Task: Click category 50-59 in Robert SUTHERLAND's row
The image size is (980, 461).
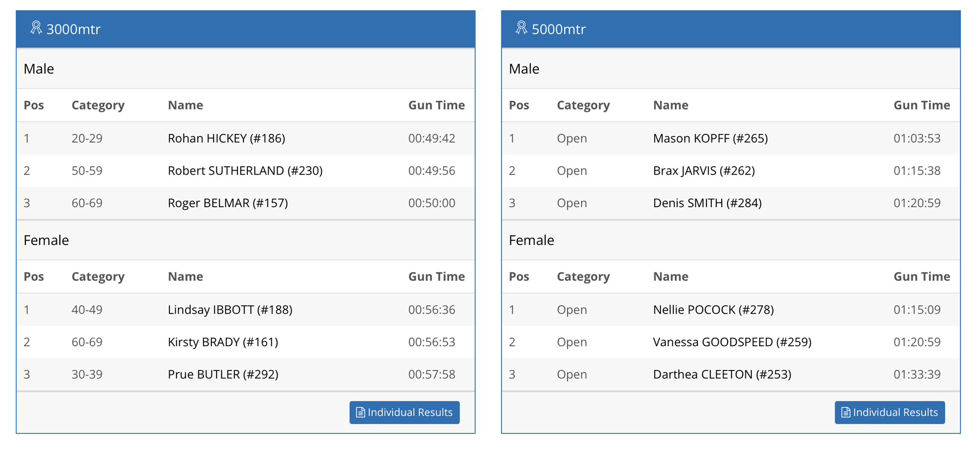Action: coord(87,171)
